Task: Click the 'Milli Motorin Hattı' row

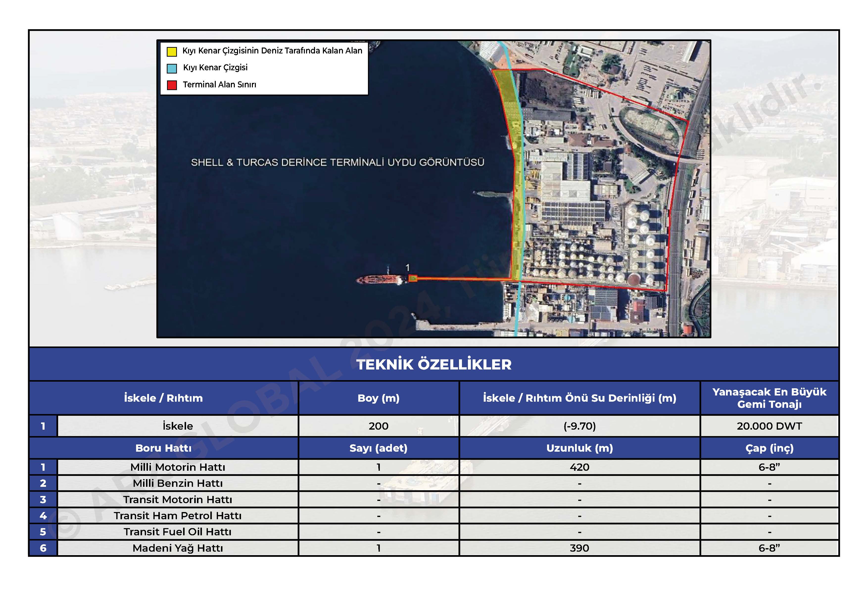Action: click(178, 467)
